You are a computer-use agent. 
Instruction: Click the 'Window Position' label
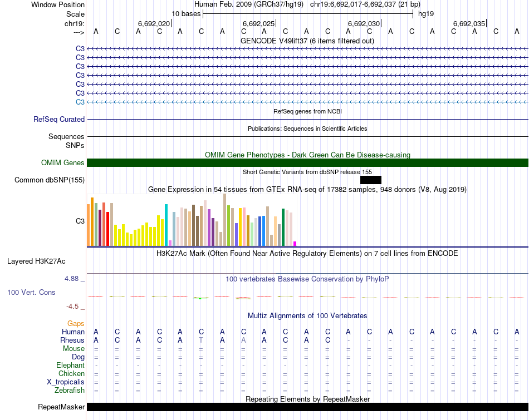pyautogui.click(x=58, y=4)
